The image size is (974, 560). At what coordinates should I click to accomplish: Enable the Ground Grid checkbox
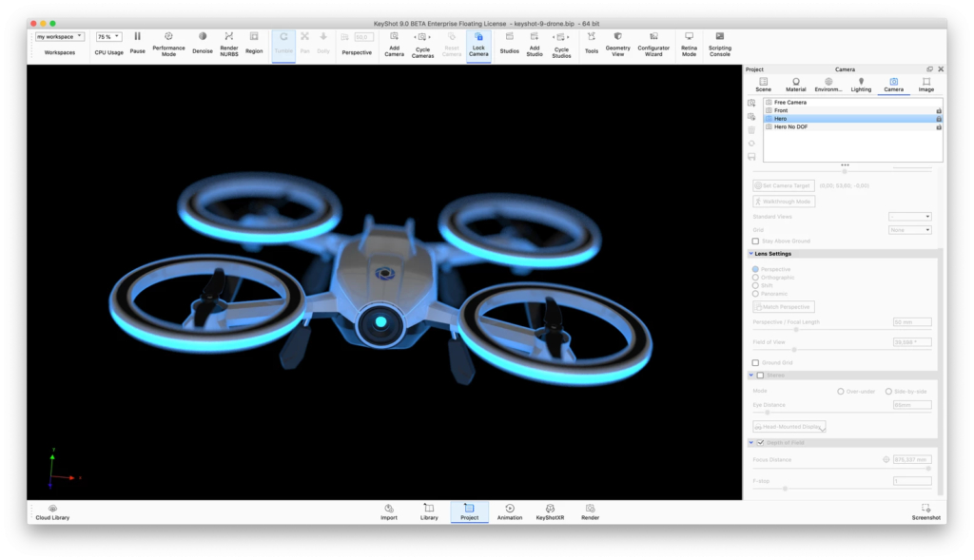[756, 362]
